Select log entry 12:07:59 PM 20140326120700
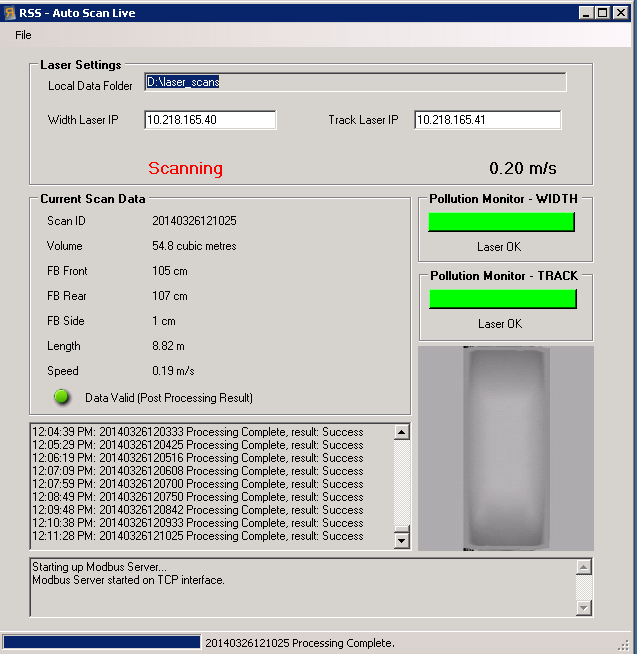This screenshot has width=637, height=654. [x=198, y=484]
